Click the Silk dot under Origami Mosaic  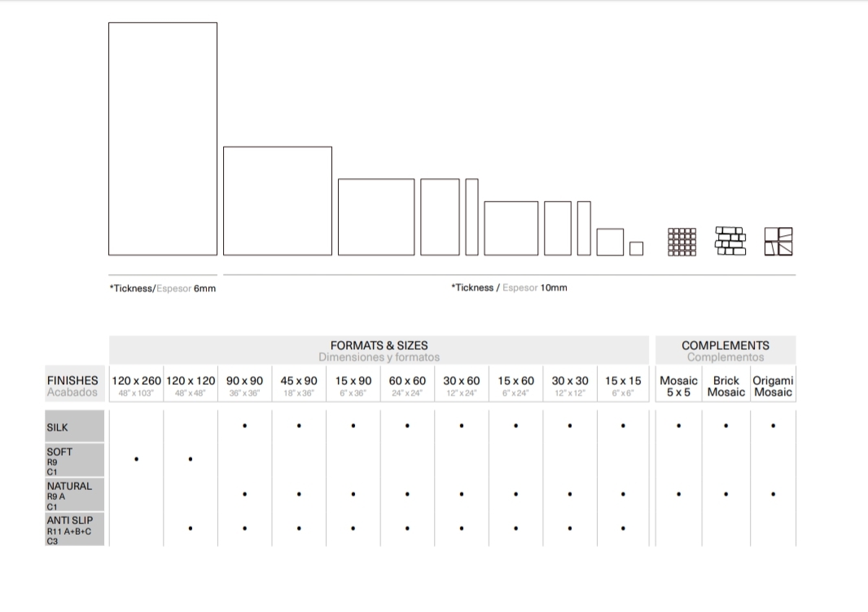(773, 426)
